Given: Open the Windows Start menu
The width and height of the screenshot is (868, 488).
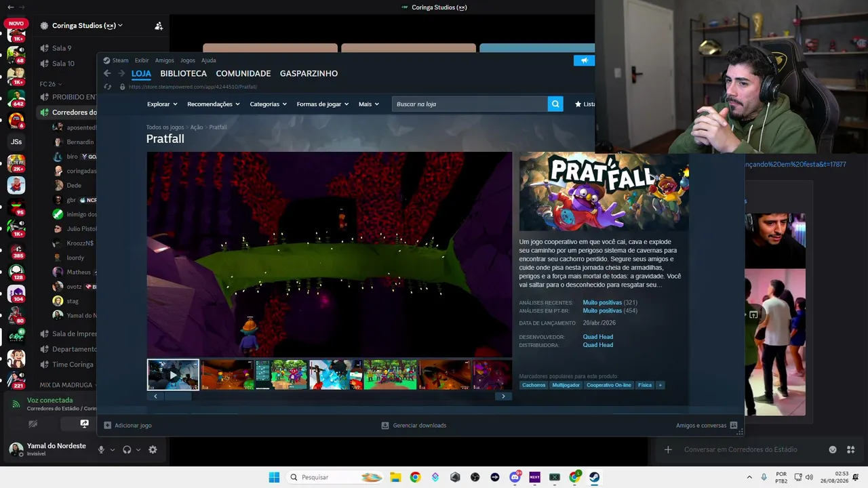Looking at the screenshot, I should 274,477.
